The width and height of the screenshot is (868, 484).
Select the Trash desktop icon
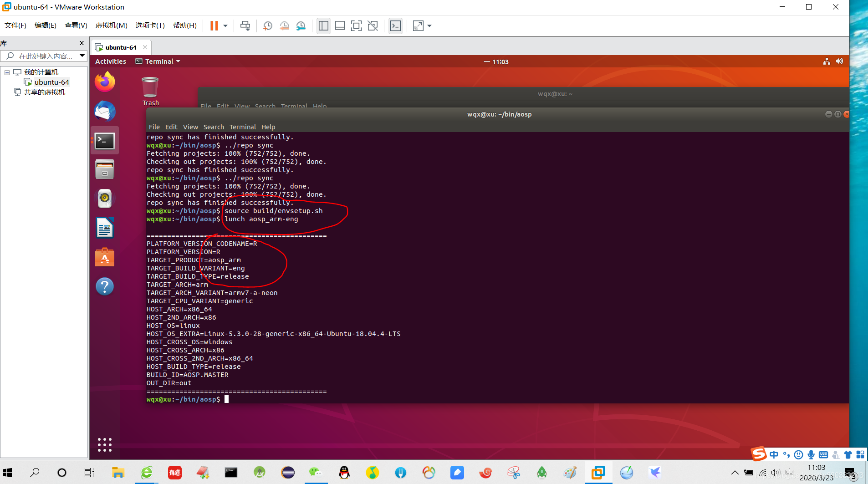150,91
